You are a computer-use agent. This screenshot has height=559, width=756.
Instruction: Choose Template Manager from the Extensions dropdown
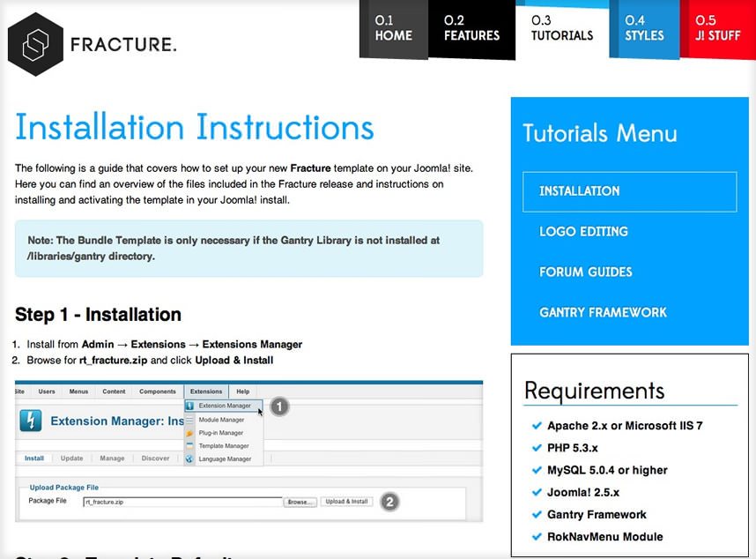pos(224,446)
